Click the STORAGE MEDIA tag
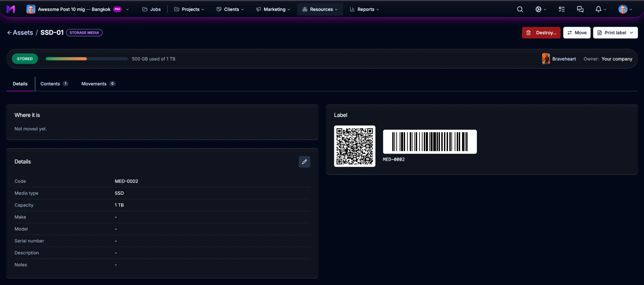 [84, 33]
